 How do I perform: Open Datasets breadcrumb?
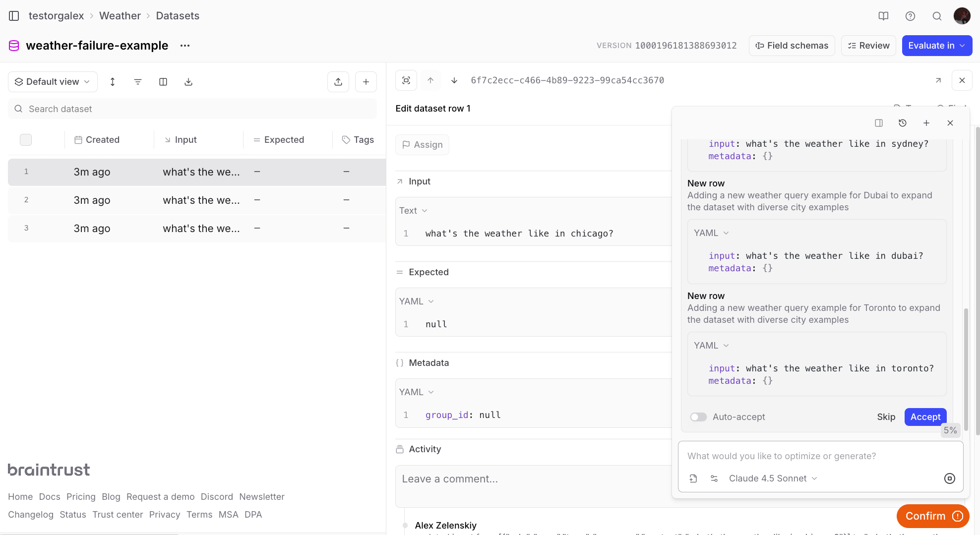point(178,16)
